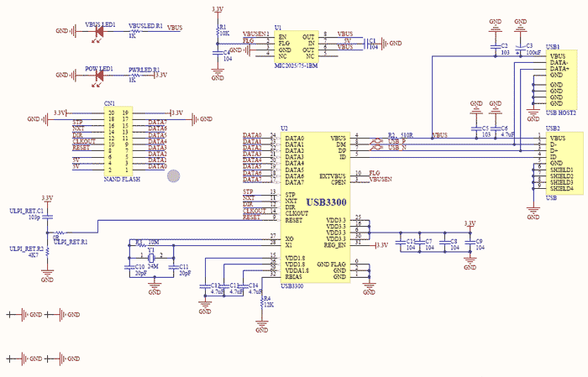Viewport: 588px width, 377px height.
Task: Select the Y1 24M crystal symbol
Action: pyautogui.click(x=151, y=258)
